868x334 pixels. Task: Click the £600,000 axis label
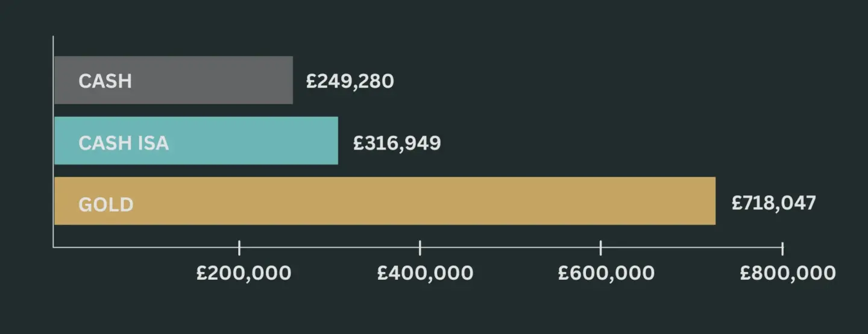tap(606, 273)
